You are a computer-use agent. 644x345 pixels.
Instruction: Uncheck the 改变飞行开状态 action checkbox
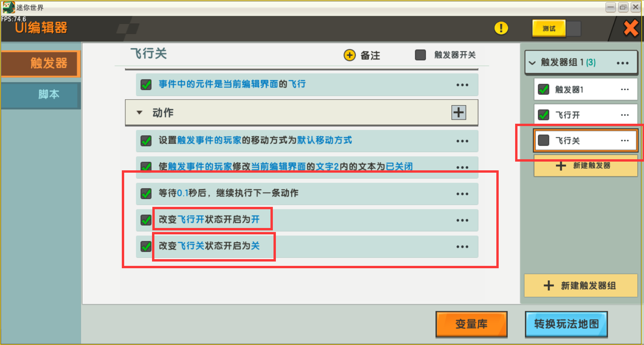click(x=146, y=220)
